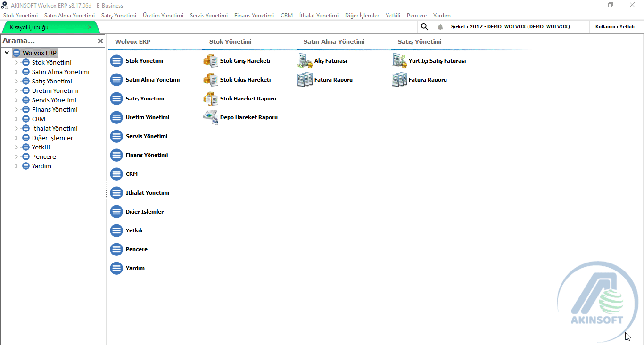Open the search magnifier icon in header
Screen dimensions: 644x345
424,27
